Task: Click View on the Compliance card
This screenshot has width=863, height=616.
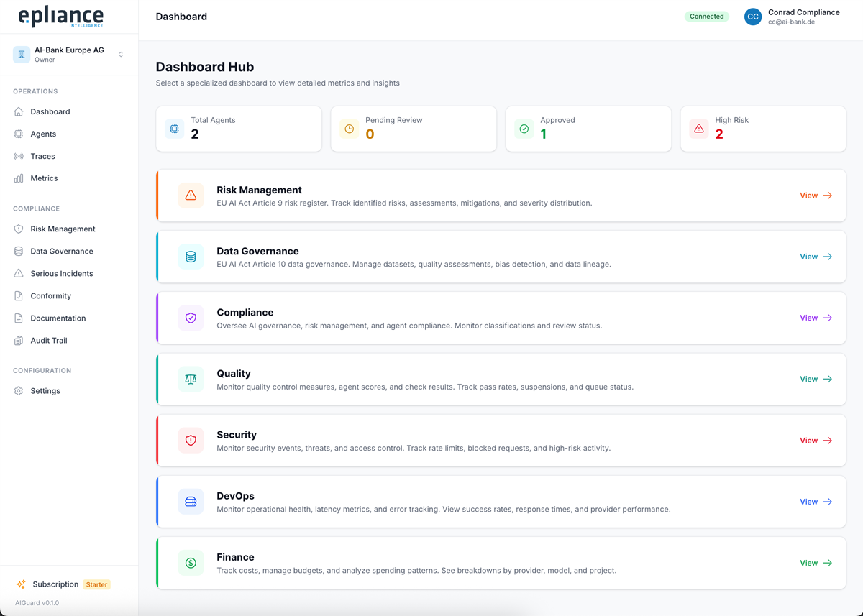Action: pos(816,318)
